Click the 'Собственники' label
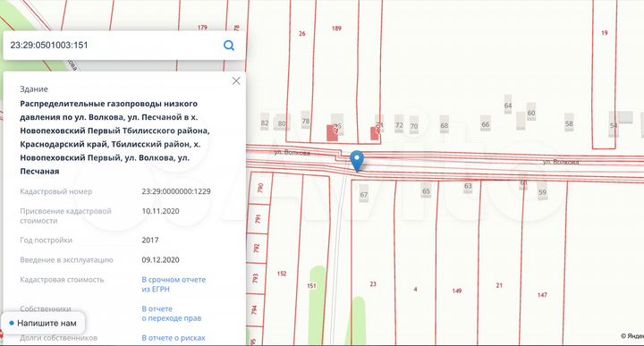Viewport: 644px width, 346px height. point(46,308)
